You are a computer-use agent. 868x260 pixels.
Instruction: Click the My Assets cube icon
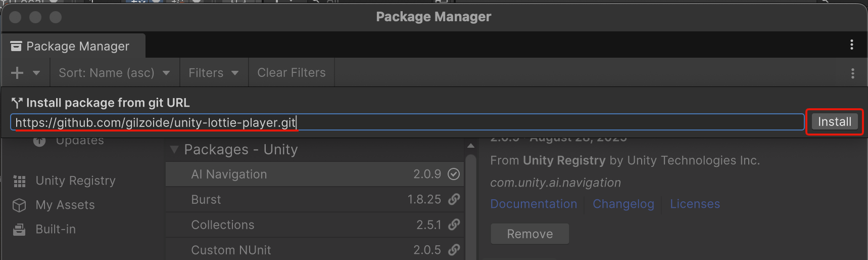19,205
